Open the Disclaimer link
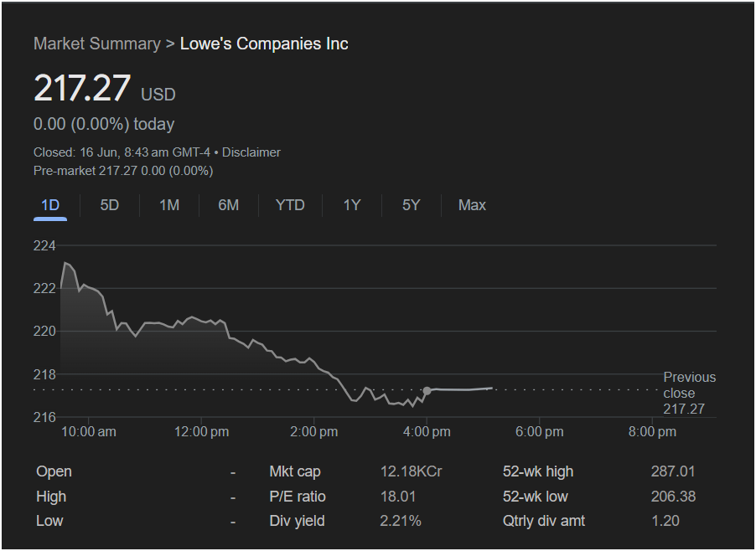This screenshot has width=756, height=551. click(x=251, y=152)
